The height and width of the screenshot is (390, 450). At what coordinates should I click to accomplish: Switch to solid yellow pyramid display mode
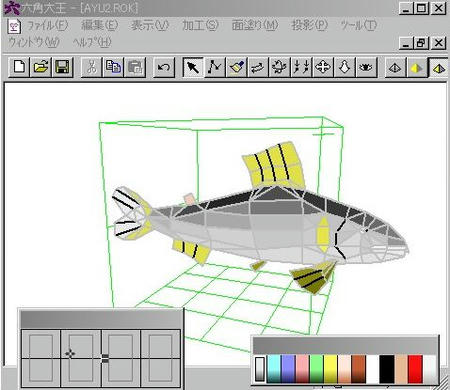(x=417, y=68)
